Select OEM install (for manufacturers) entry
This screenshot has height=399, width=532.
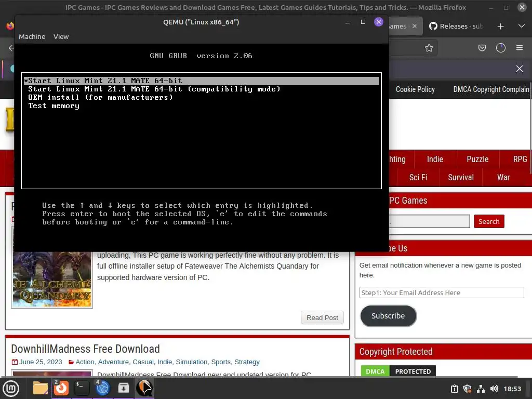tap(202, 97)
